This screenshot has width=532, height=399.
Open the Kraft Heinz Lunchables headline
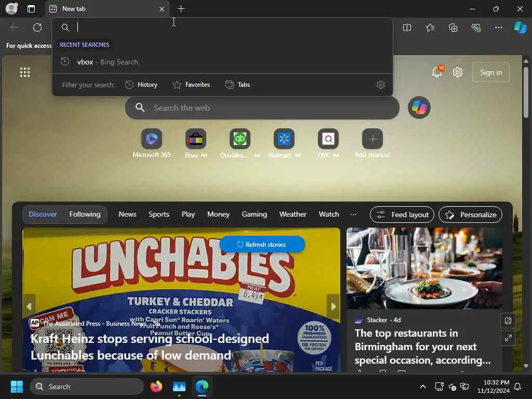(x=150, y=347)
